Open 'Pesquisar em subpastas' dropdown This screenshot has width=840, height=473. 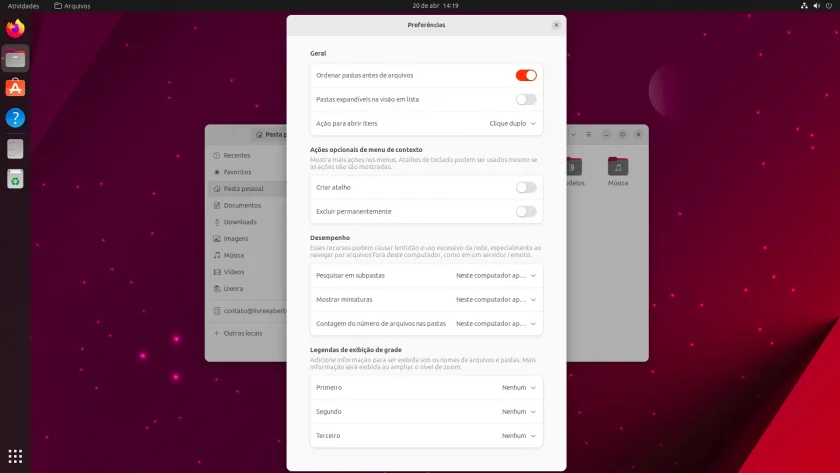(x=496, y=276)
